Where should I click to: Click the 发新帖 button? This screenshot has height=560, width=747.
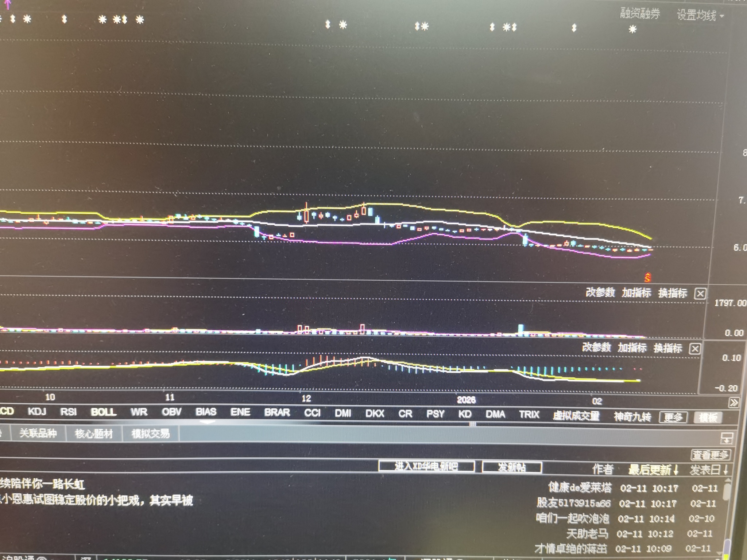[x=512, y=467]
